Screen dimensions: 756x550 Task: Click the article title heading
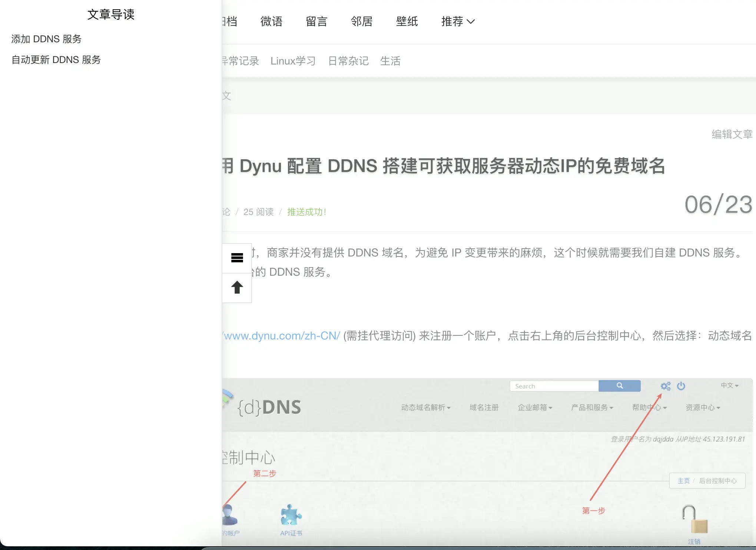click(444, 166)
